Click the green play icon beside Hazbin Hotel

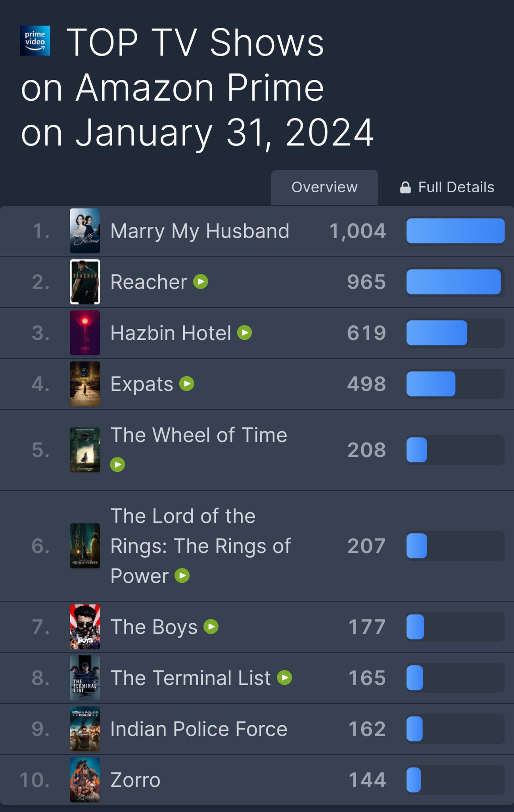[x=245, y=333]
